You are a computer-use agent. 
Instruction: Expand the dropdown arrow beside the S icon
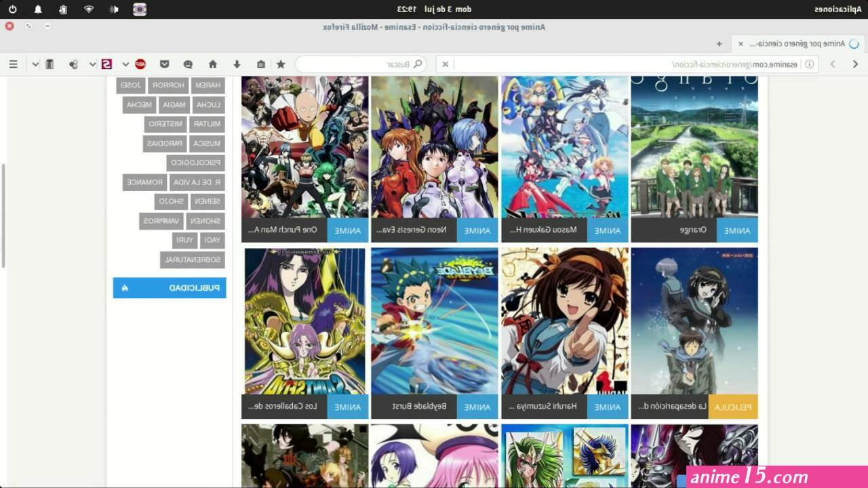click(x=93, y=64)
